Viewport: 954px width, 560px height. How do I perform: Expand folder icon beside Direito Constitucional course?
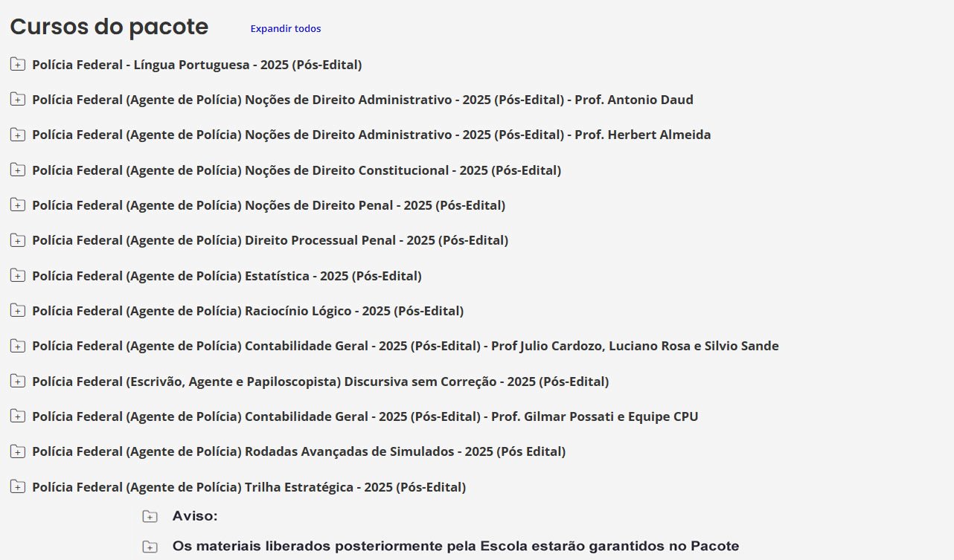coord(18,170)
